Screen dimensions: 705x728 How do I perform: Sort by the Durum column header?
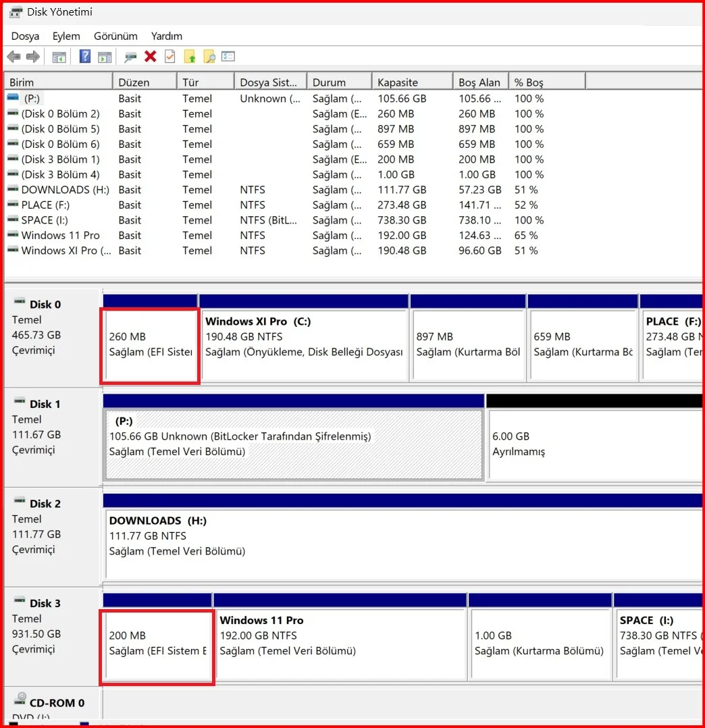click(x=339, y=82)
